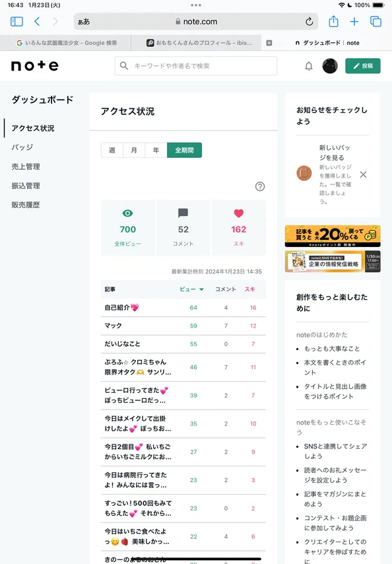
Task: Choose the 全期間 period option
Action: tap(184, 150)
